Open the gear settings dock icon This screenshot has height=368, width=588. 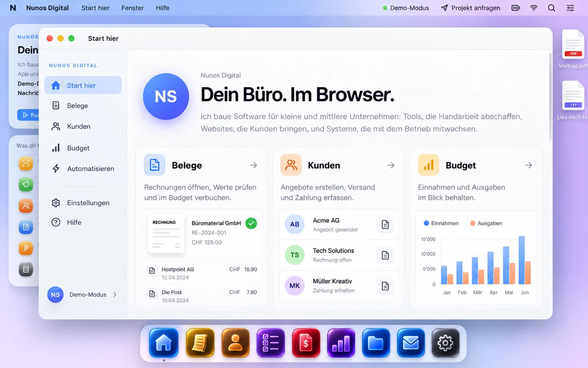(445, 343)
